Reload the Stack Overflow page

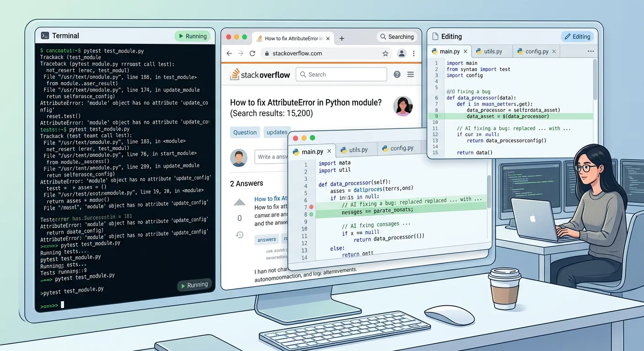pos(252,53)
